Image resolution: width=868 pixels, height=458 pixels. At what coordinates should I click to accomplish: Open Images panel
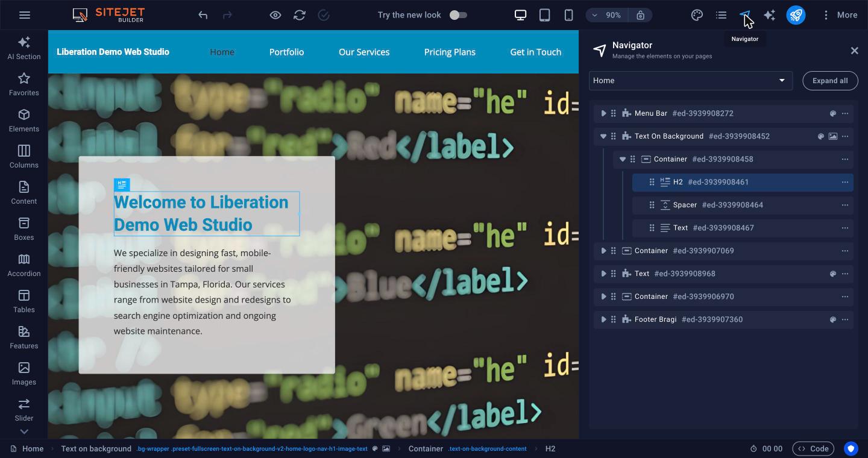pos(24,374)
